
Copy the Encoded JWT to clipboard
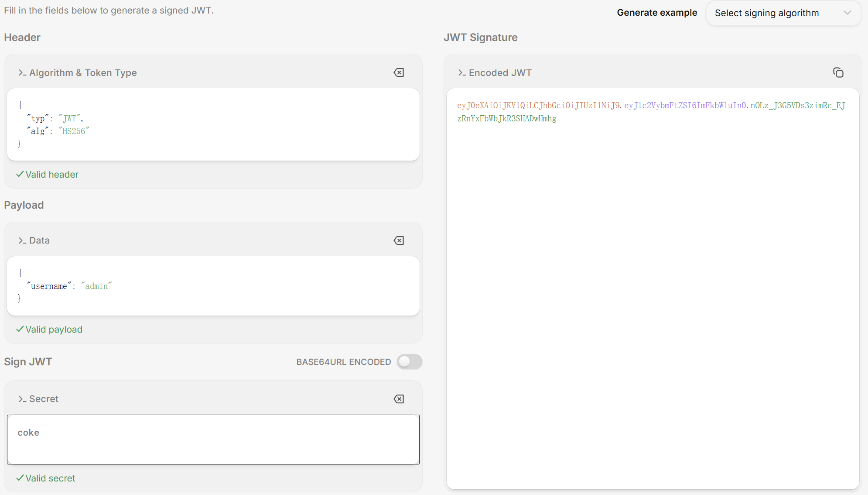838,72
